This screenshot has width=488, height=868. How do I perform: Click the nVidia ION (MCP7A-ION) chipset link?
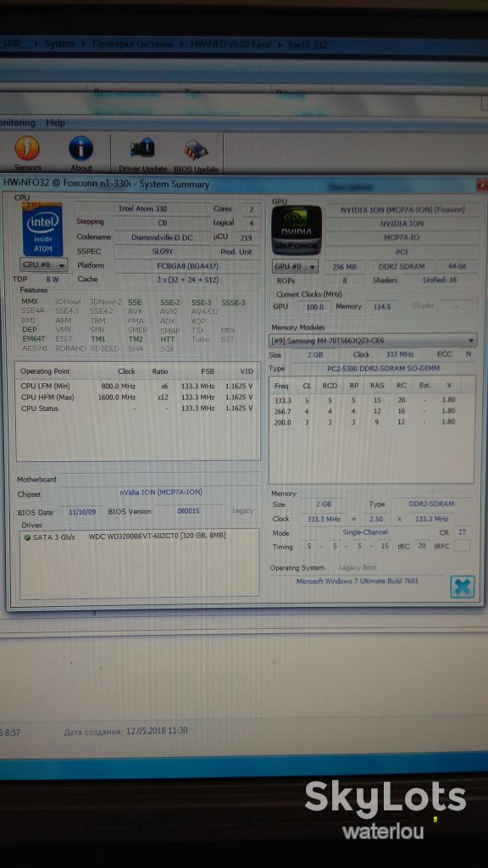coord(161,492)
